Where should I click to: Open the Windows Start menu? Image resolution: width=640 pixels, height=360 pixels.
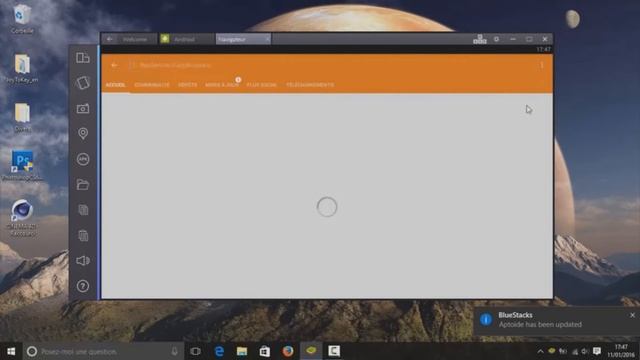[x=11, y=351]
